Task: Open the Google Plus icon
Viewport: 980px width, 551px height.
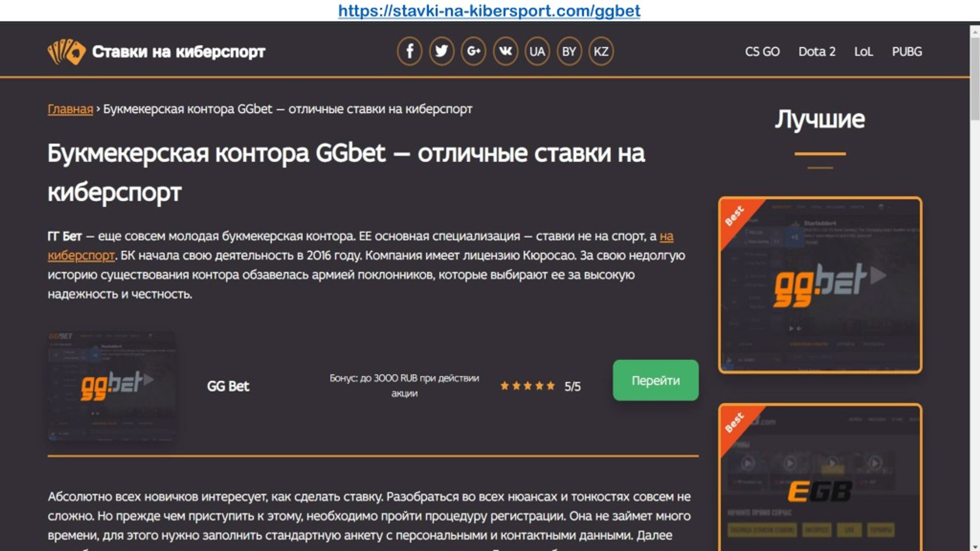Action: pos(474,51)
